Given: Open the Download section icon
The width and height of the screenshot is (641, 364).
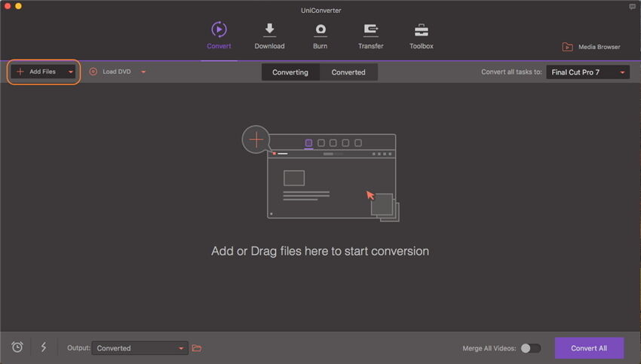Looking at the screenshot, I should pos(269,30).
